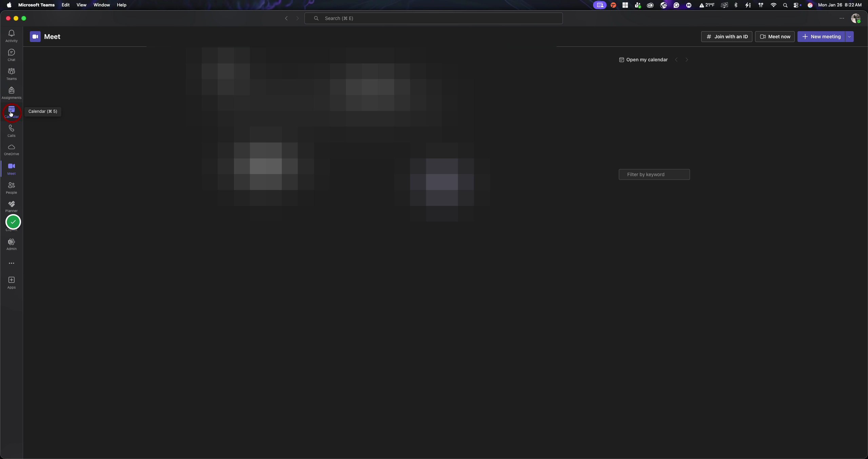
Task: Open the Activity bell in sidebar
Action: [x=11, y=36]
